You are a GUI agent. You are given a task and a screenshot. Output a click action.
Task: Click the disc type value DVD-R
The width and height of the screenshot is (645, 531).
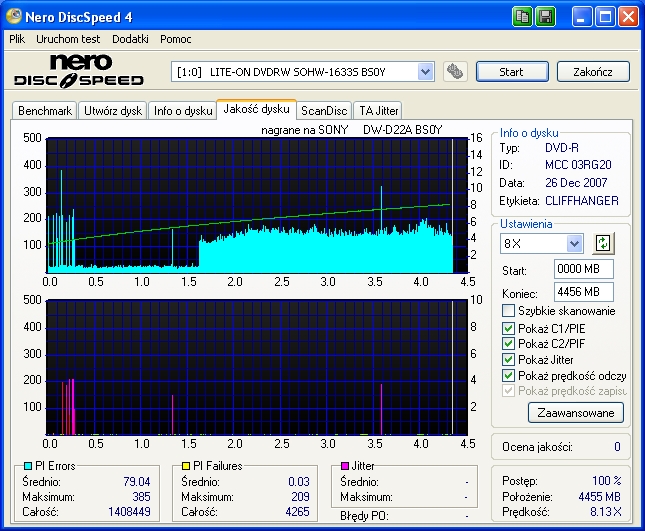tap(562, 148)
